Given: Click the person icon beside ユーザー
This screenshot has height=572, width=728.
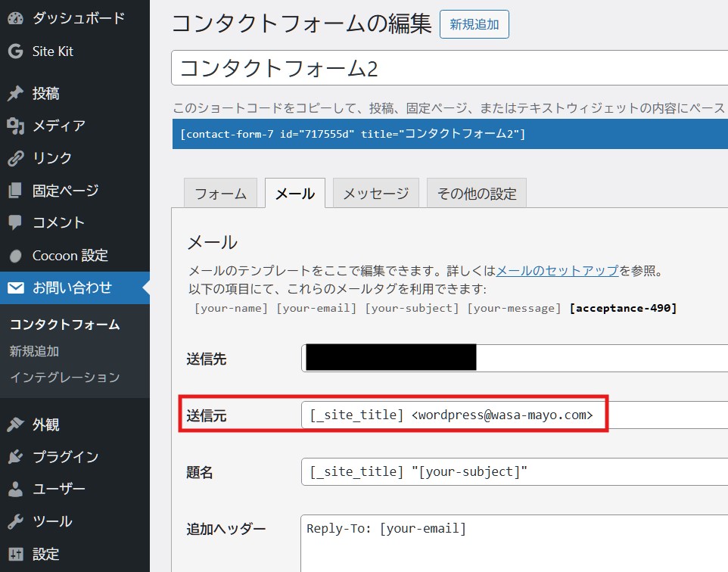Looking at the screenshot, I should pyautogui.click(x=15, y=490).
